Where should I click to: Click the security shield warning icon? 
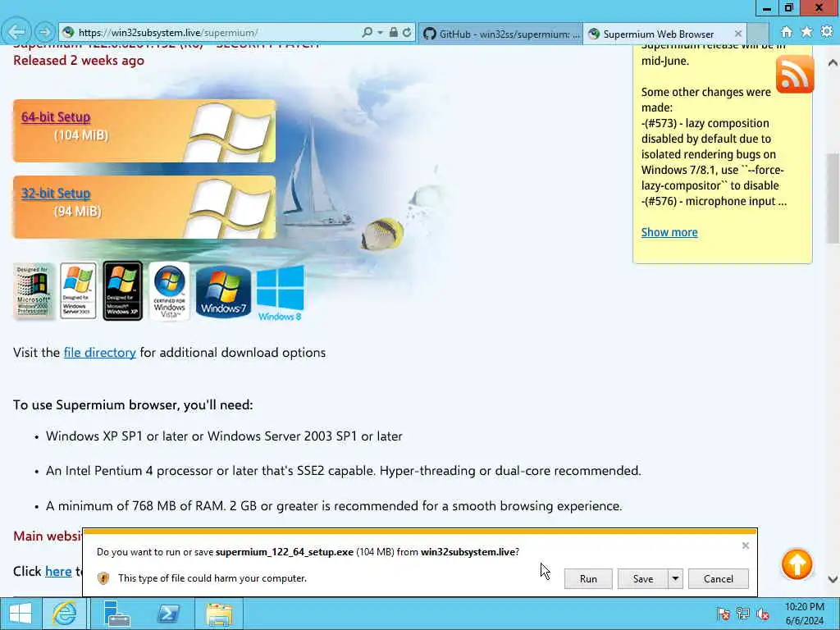pyautogui.click(x=103, y=578)
